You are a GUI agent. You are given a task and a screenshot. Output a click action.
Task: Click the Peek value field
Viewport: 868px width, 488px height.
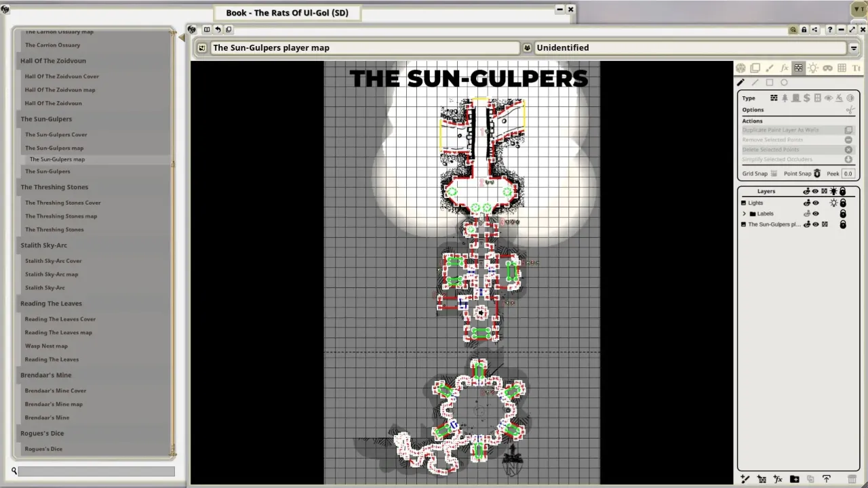[848, 174]
